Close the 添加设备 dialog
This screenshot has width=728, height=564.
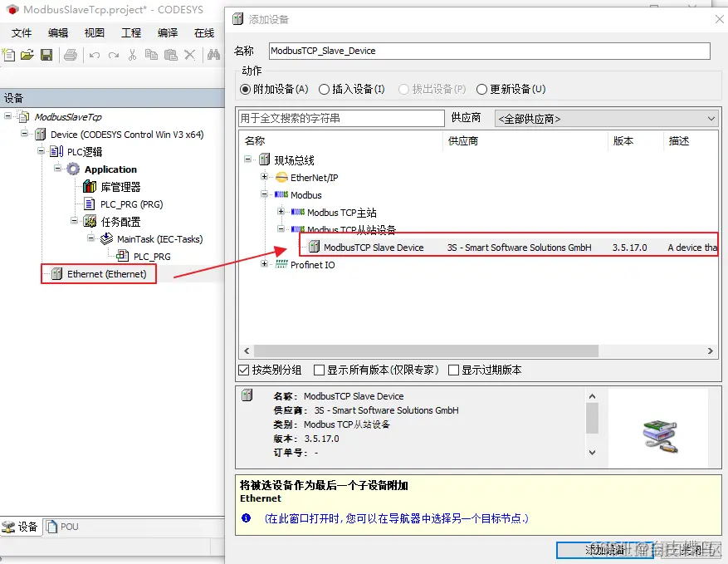click(x=719, y=19)
